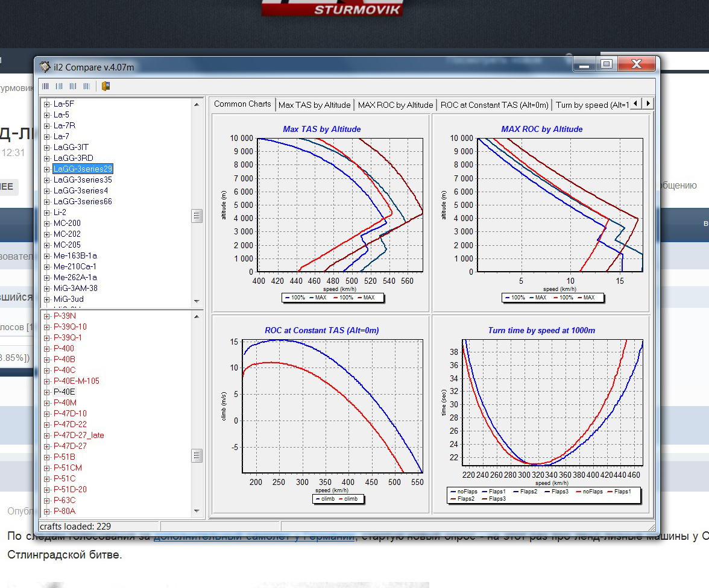Click the tab strip scroll-left arrow

(x=635, y=104)
